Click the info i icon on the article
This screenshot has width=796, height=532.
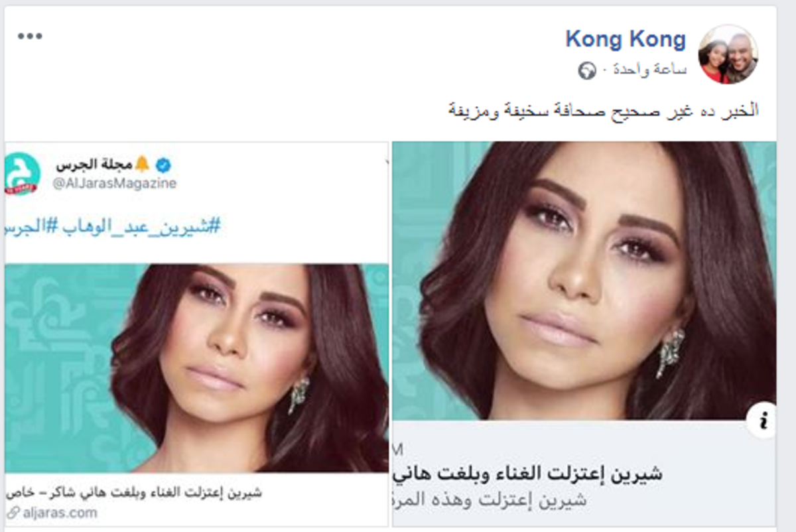762,421
